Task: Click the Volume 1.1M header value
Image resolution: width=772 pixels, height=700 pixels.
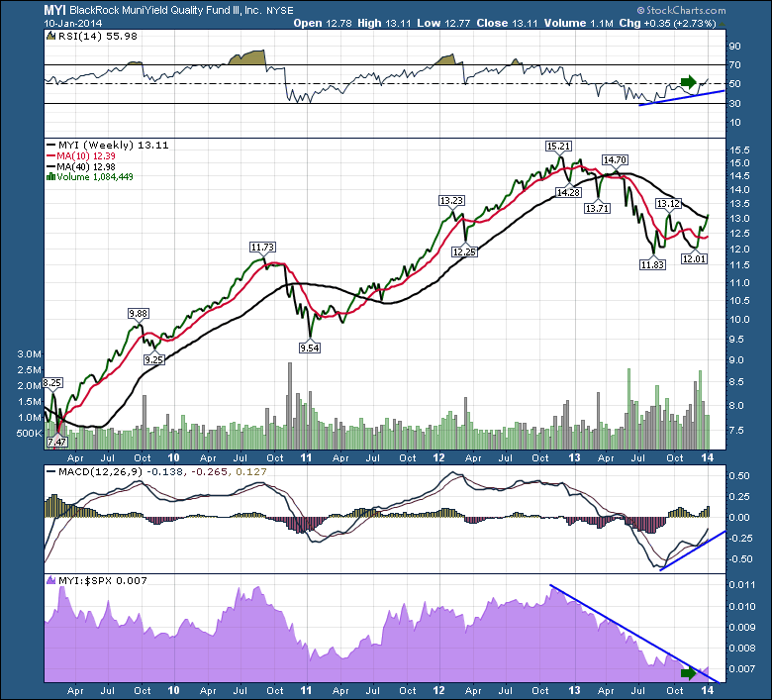Action: 579,23
